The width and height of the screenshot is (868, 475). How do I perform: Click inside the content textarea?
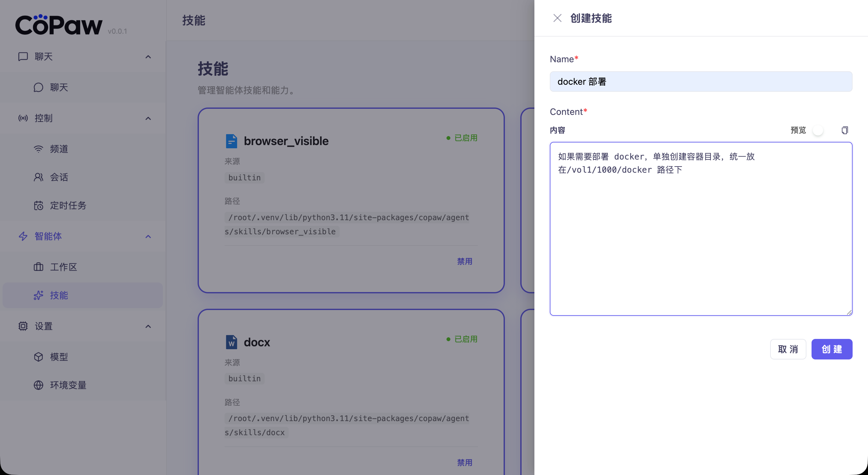pyautogui.click(x=701, y=236)
